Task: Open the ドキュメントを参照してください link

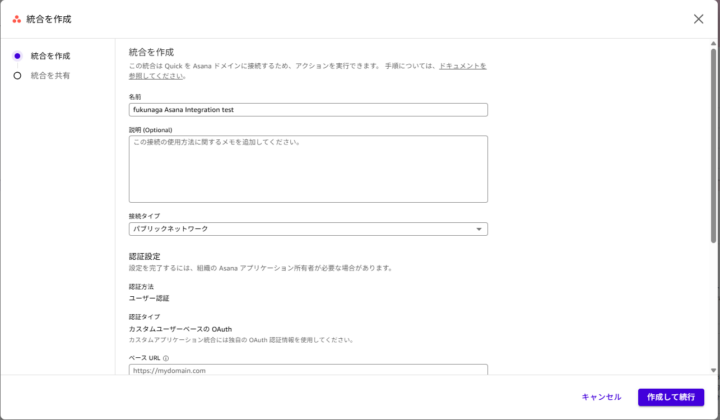Action: click(x=462, y=65)
